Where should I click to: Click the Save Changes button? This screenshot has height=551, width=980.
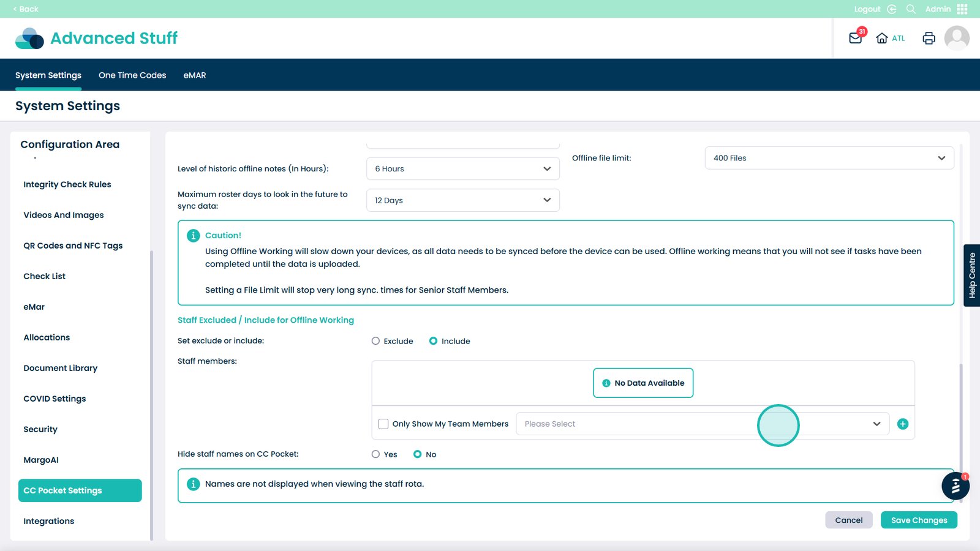point(919,520)
